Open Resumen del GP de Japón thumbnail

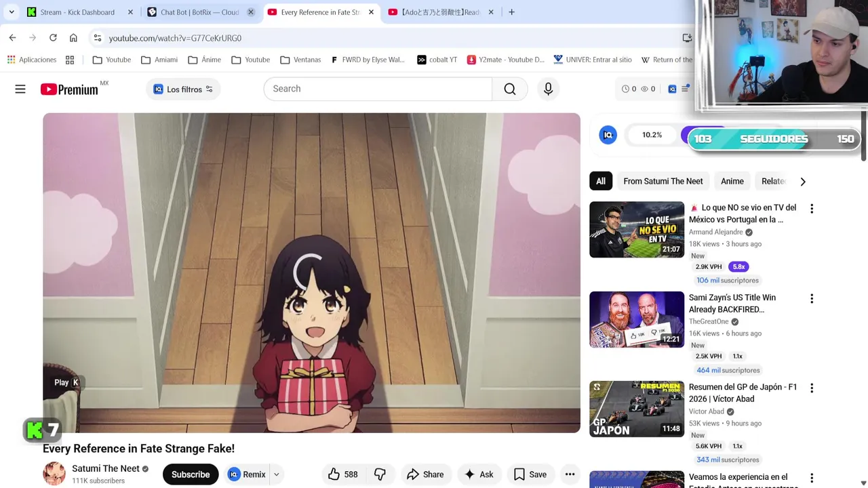coord(637,409)
